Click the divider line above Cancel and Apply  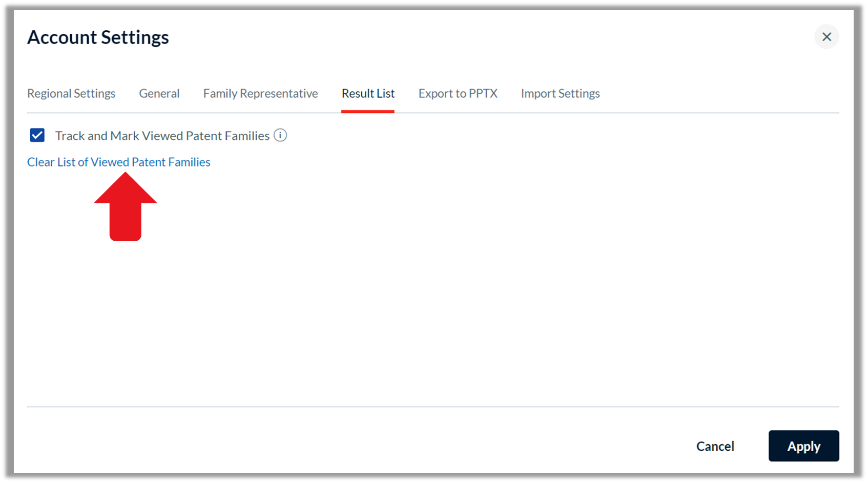coord(433,407)
